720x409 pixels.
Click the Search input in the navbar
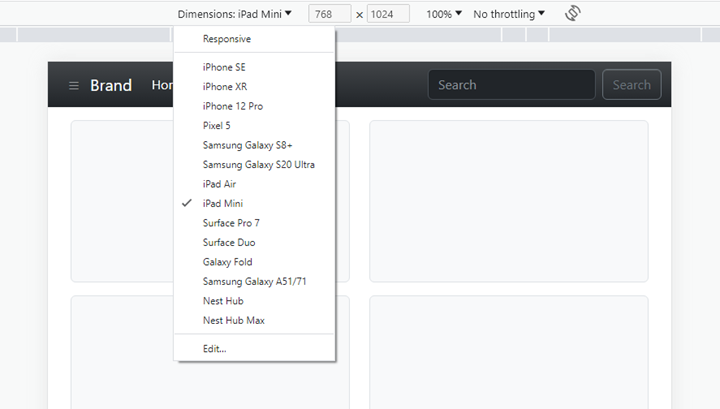(x=512, y=85)
